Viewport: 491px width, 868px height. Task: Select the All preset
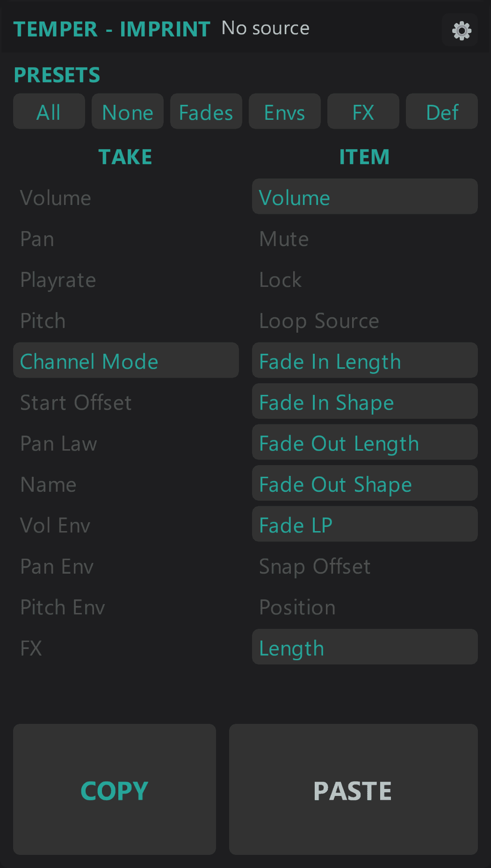coord(49,111)
